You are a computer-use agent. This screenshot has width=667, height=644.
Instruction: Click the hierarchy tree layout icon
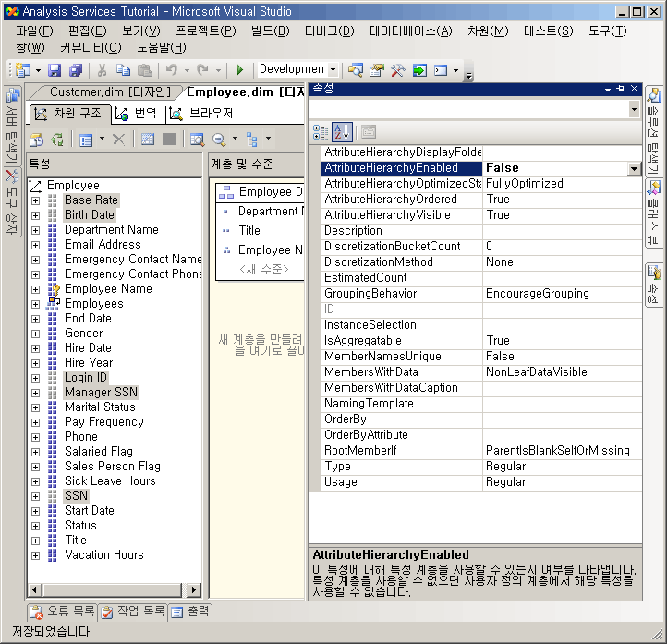click(252, 140)
